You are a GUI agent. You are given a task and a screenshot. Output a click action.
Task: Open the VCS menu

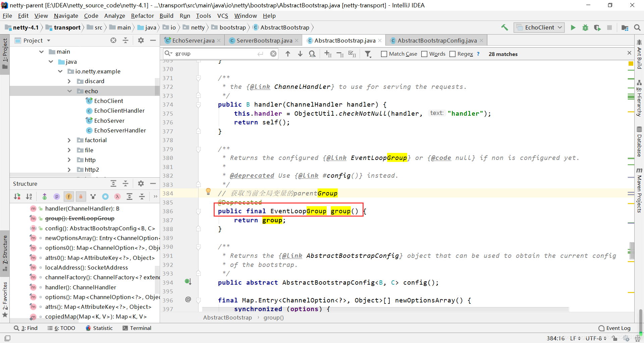pos(223,16)
